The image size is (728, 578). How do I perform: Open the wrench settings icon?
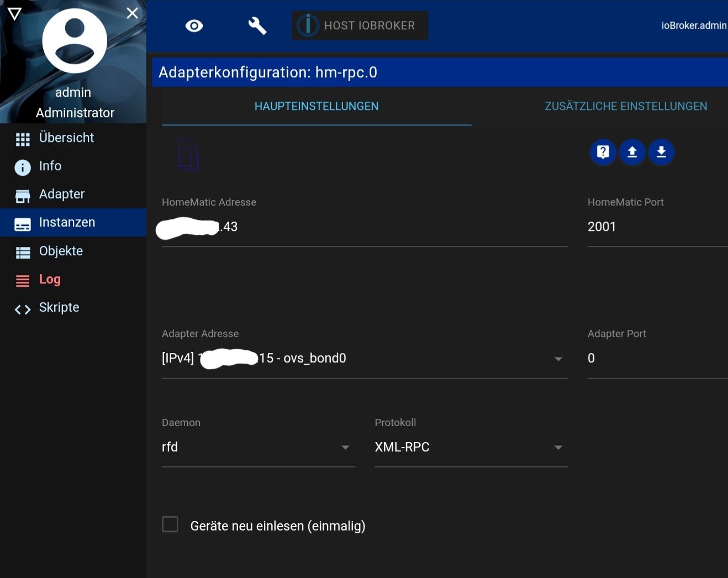[x=257, y=26]
